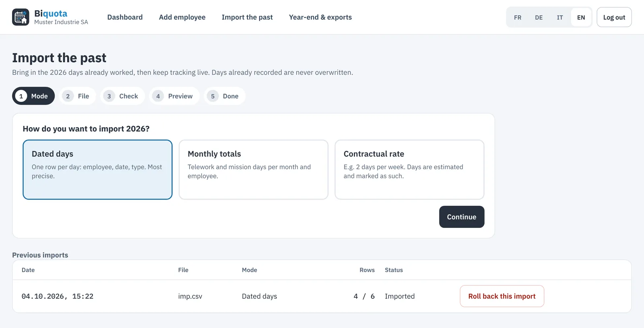Viewport: 644px width, 328px height.
Task: Click the Import the past page heading
Action: 59,58
